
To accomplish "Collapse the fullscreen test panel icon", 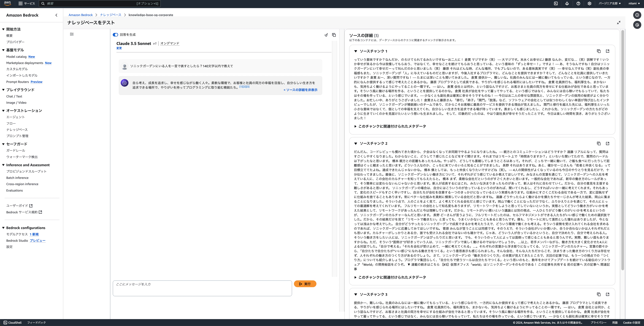I will pyautogui.click(x=618, y=23).
